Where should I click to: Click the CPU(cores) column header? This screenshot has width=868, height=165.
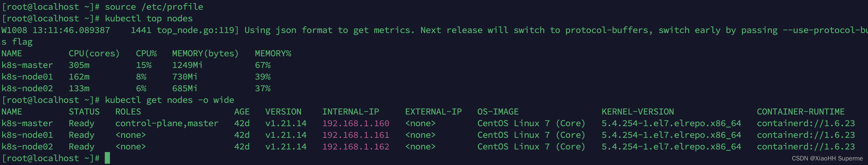94,53
